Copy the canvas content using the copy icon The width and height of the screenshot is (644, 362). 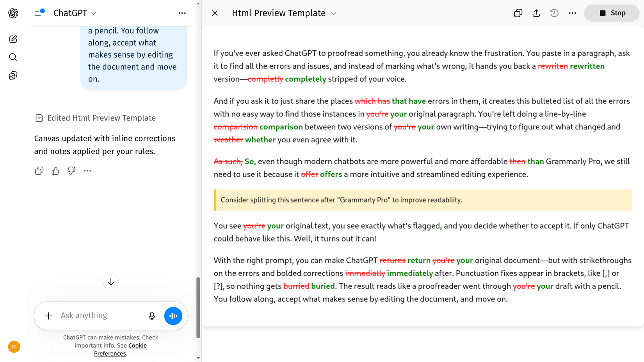tap(518, 13)
